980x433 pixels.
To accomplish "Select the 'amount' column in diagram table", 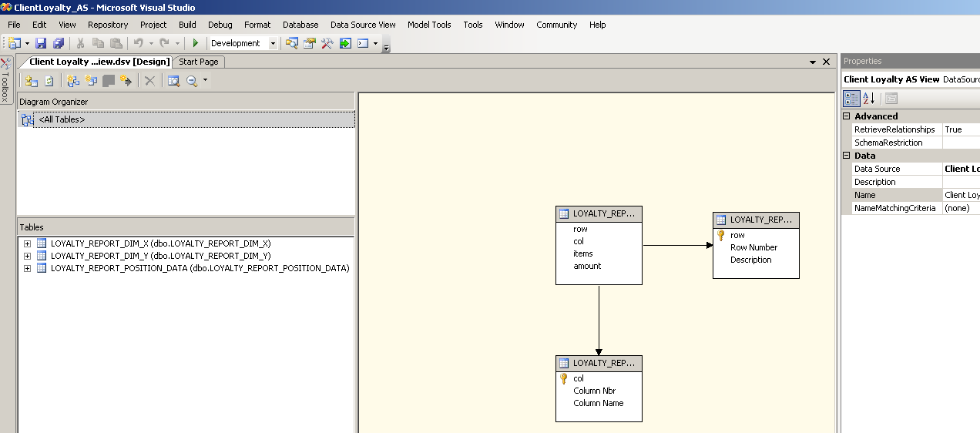I will point(587,266).
